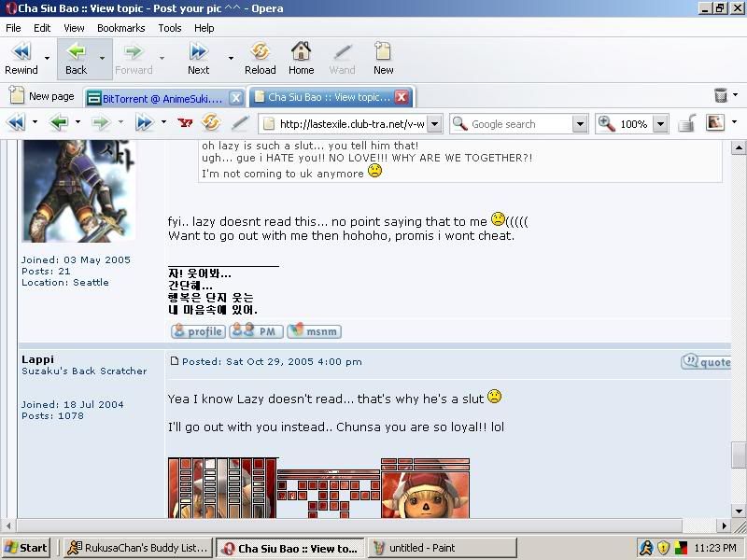Viewport: 747px width, 560px height.
Task: Click in the address URL field
Action: click(x=352, y=124)
